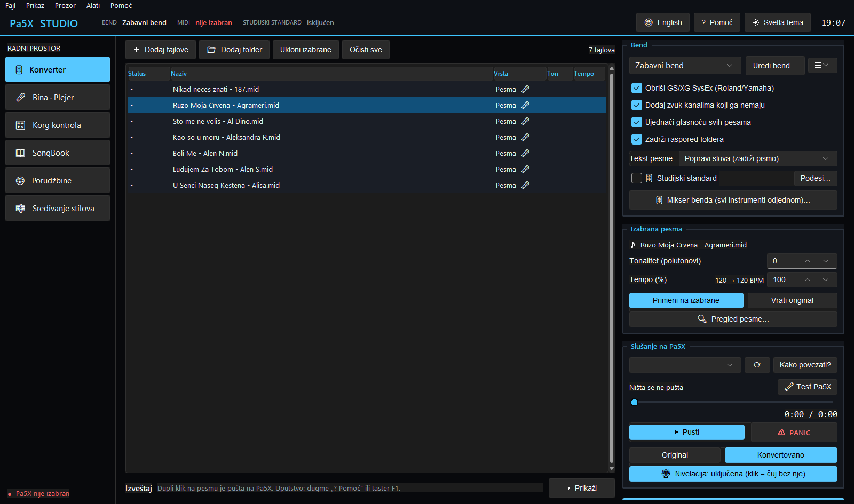Refresh the Pa5X device list
This screenshot has height=504, width=854.
coord(757,365)
